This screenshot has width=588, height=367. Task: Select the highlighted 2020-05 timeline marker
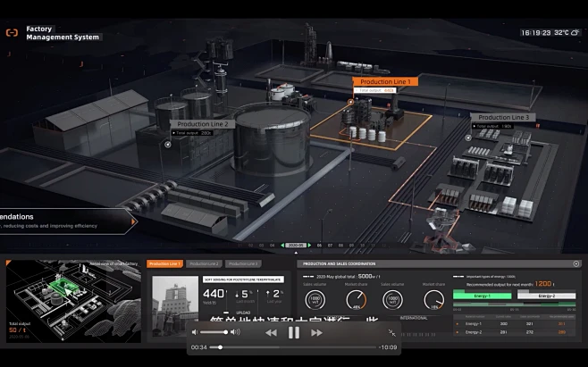(x=295, y=244)
